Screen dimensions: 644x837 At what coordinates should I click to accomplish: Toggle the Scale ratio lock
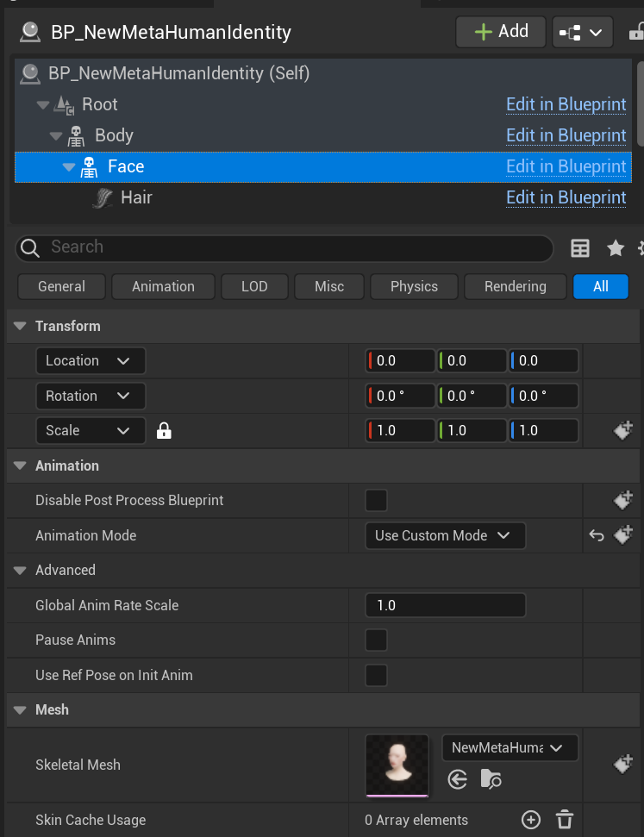[164, 431]
